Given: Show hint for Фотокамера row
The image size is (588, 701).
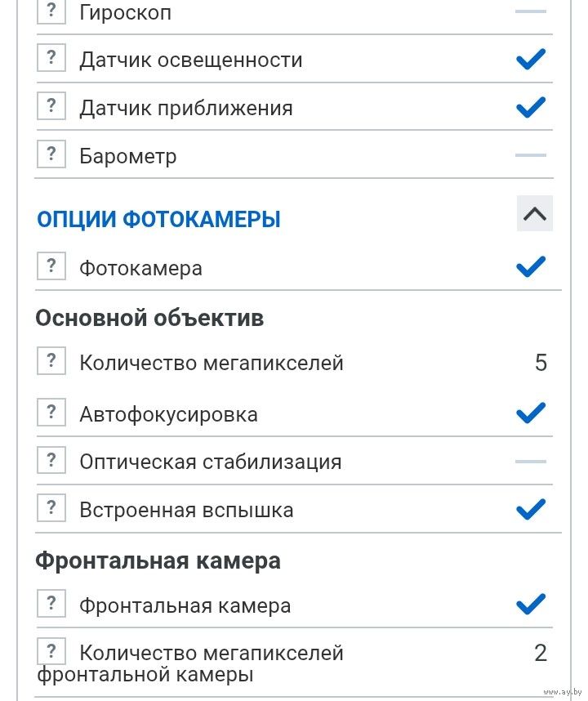Looking at the screenshot, I should (x=51, y=266).
